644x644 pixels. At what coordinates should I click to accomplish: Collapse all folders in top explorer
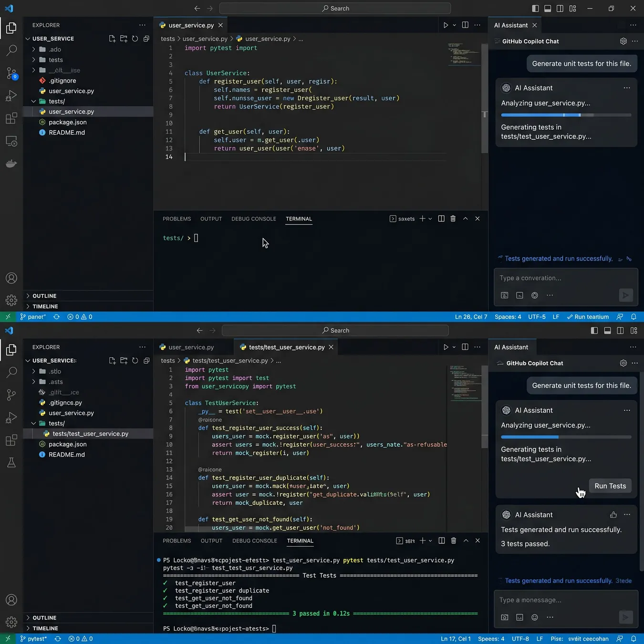pos(146,39)
